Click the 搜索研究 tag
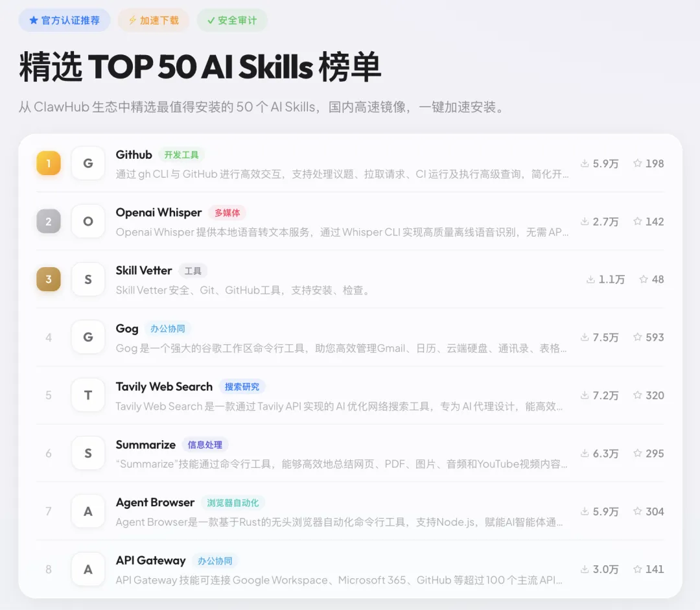 242,387
